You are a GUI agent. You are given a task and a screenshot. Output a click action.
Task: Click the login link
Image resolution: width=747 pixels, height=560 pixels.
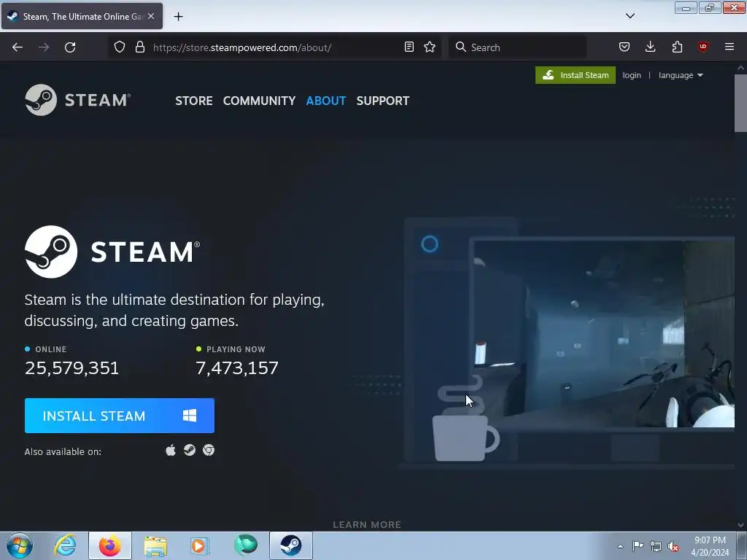point(632,75)
